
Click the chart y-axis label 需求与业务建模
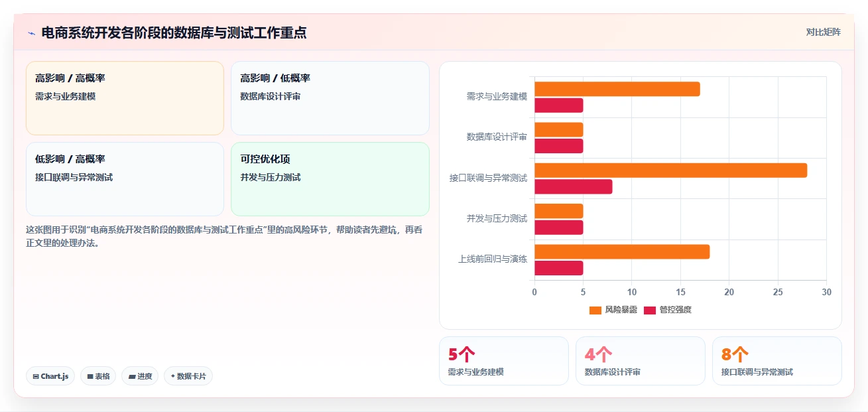497,96
